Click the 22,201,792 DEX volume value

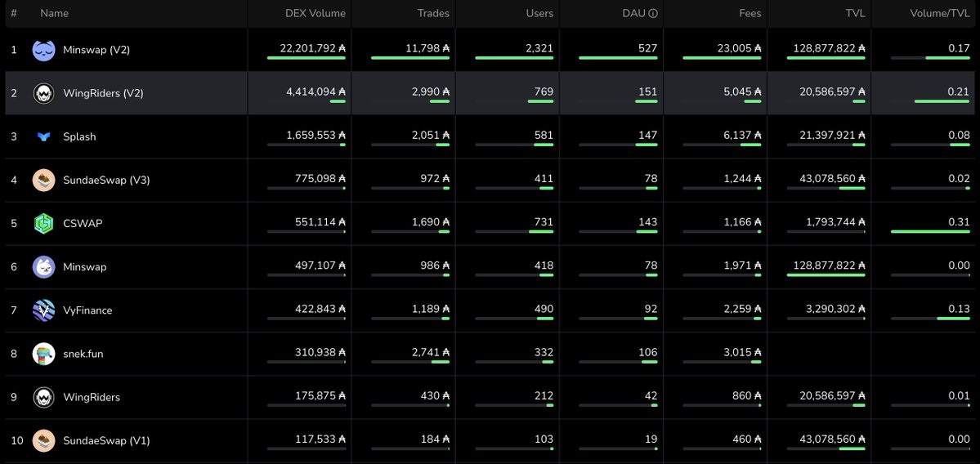312,48
